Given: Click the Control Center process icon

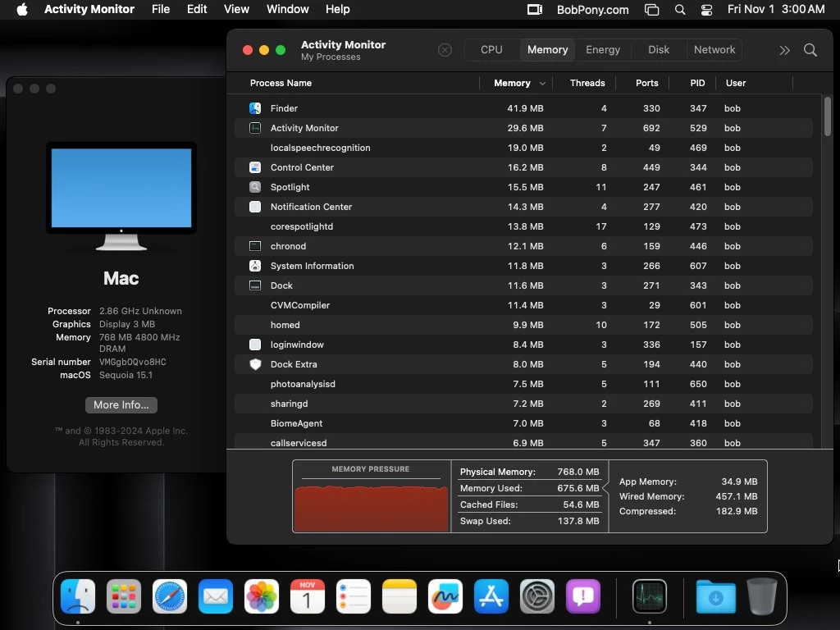Looking at the screenshot, I should [x=255, y=167].
